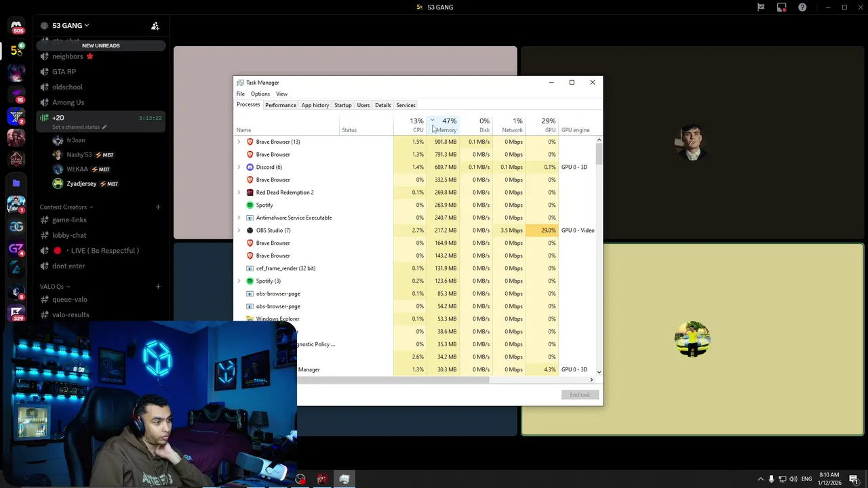Open Discord direct messages home icon
The width and height of the screenshot is (868, 488).
click(x=16, y=26)
